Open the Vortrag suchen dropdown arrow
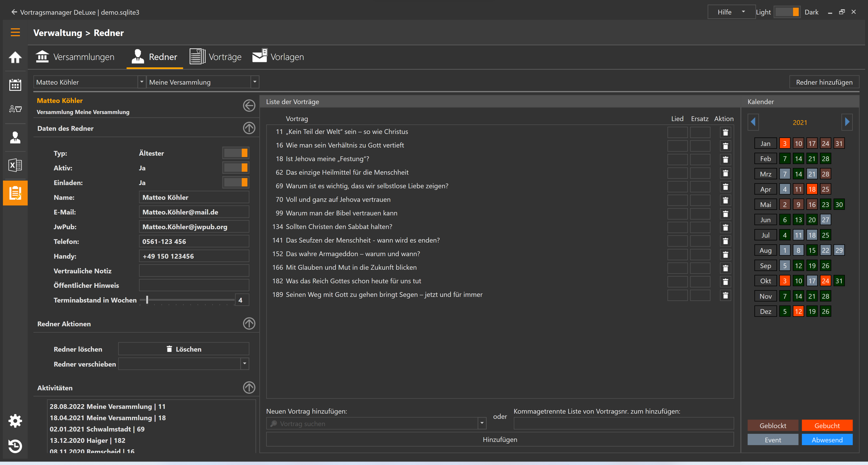The height and width of the screenshot is (465, 868). point(482,423)
